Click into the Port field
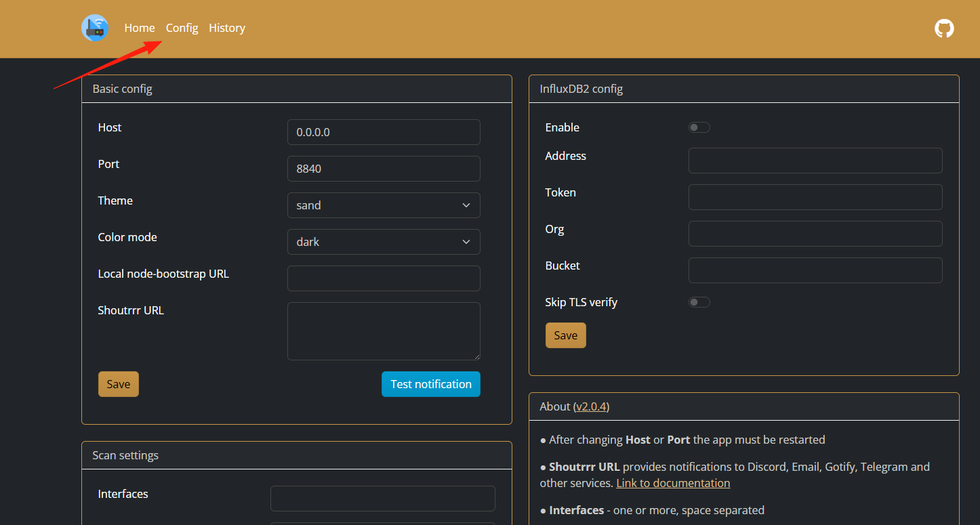Viewport: 980px width, 525px height. click(384, 169)
